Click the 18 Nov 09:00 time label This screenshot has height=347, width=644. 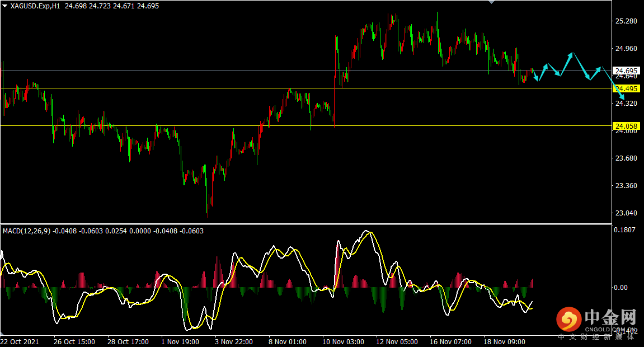coord(505,341)
